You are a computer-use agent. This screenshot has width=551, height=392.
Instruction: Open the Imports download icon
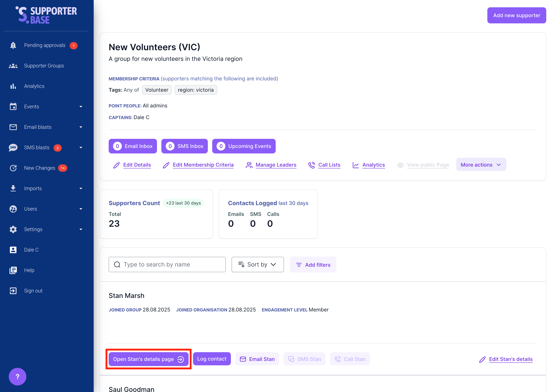(x=13, y=188)
